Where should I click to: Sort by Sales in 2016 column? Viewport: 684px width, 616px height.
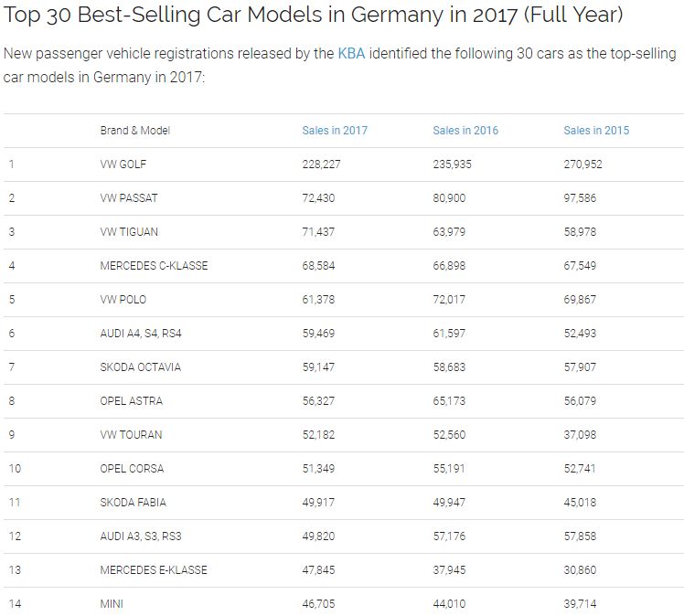coord(465,131)
